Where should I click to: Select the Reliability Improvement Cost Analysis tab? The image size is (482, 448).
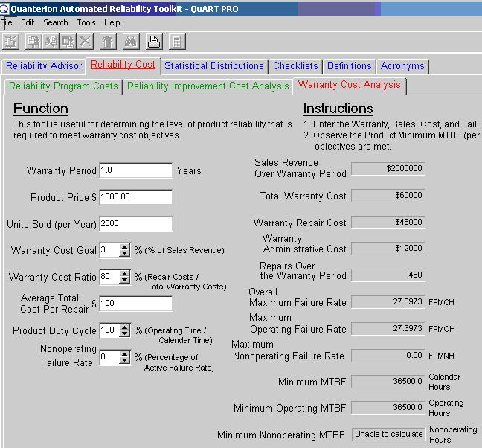(x=208, y=86)
